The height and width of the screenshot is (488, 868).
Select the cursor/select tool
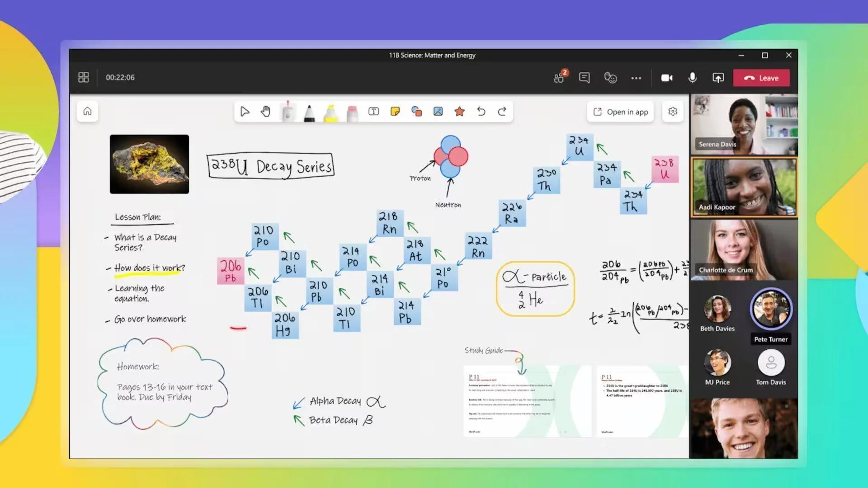click(x=245, y=112)
